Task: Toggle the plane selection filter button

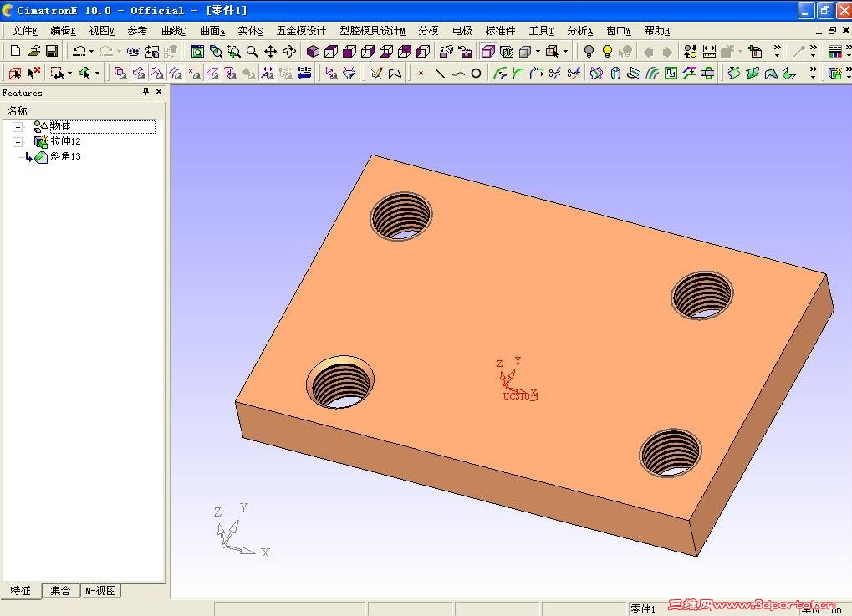Action: pyautogui.click(x=212, y=73)
